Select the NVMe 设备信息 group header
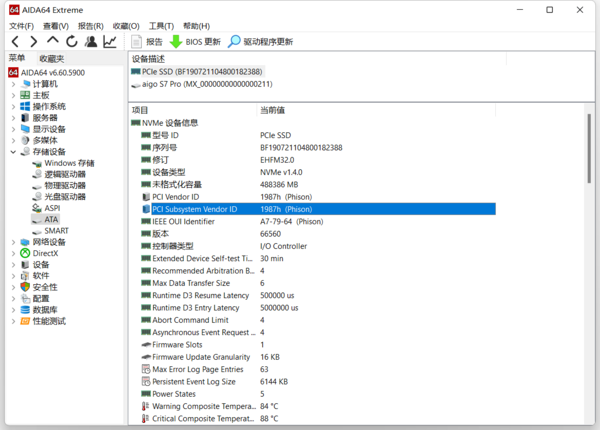This screenshot has height=430, width=600. pyautogui.click(x=165, y=123)
